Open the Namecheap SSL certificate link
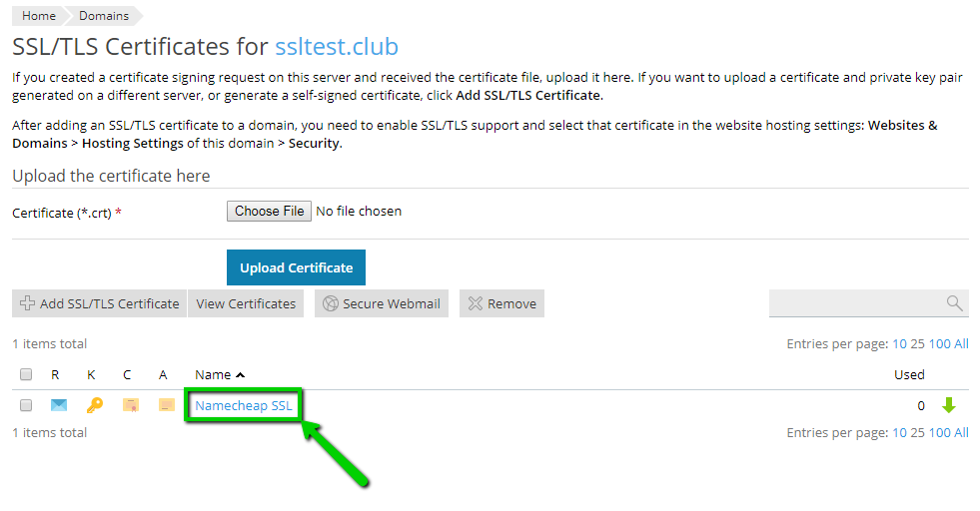The width and height of the screenshot is (980, 511). pyautogui.click(x=244, y=406)
